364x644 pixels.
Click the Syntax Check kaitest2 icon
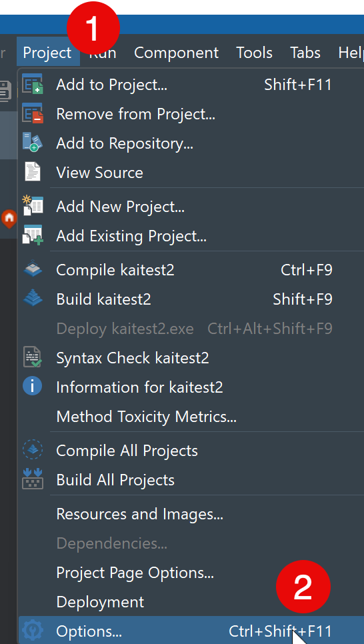click(33, 357)
